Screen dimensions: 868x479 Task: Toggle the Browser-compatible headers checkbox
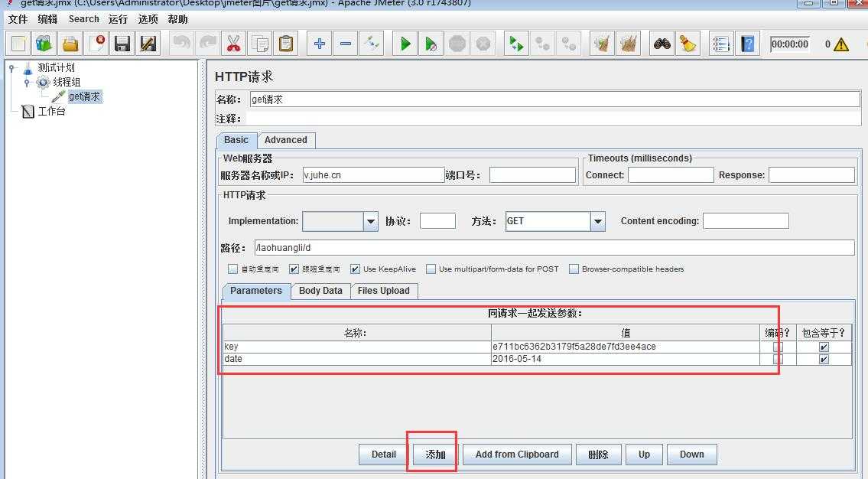click(x=574, y=269)
